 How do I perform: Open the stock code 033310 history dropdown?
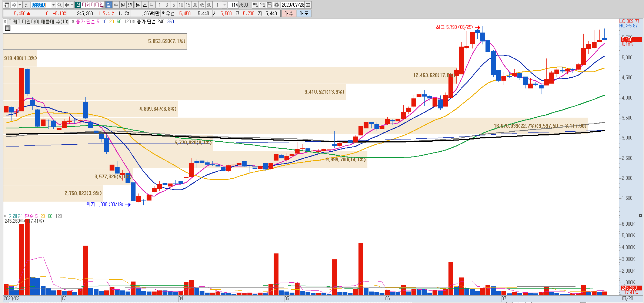pyautogui.click(x=53, y=5)
